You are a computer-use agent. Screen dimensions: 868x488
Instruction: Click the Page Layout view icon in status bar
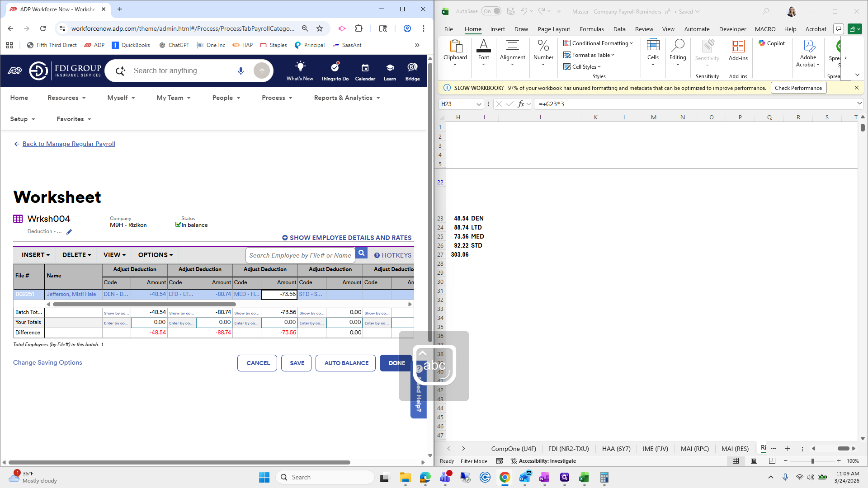coord(754,461)
